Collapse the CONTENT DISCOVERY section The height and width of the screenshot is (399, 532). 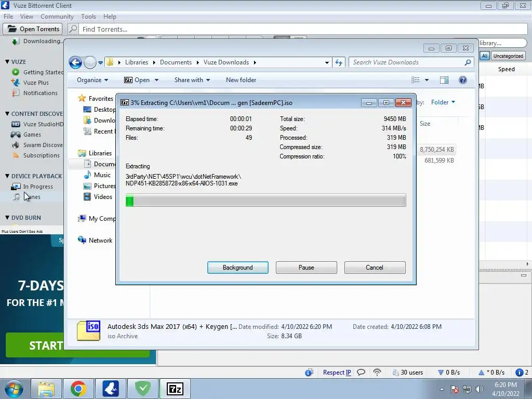7,114
